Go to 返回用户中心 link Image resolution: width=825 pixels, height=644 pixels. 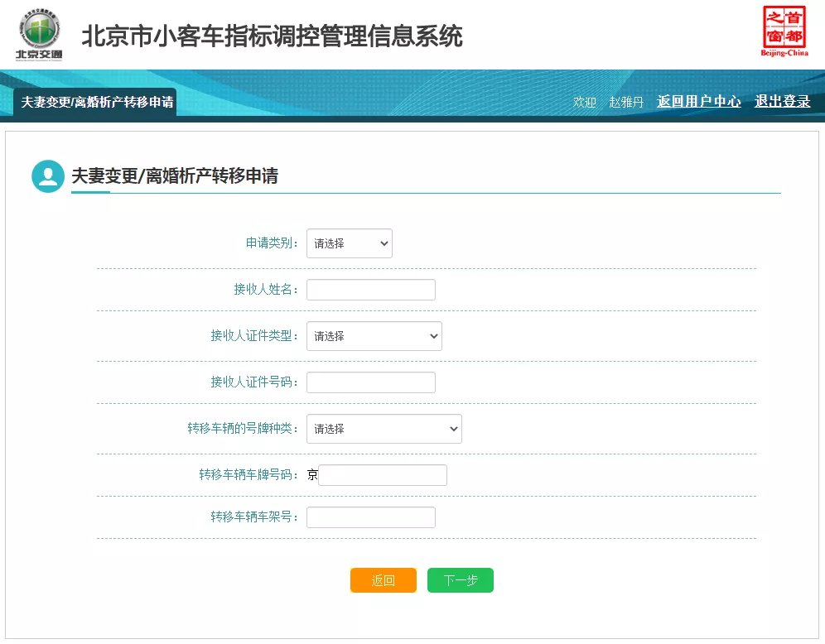click(x=698, y=102)
